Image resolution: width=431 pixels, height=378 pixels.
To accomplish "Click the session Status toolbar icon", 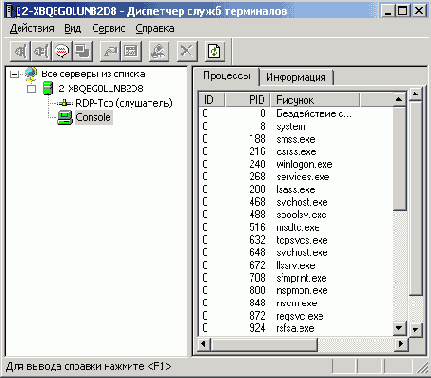I will (x=131, y=51).
